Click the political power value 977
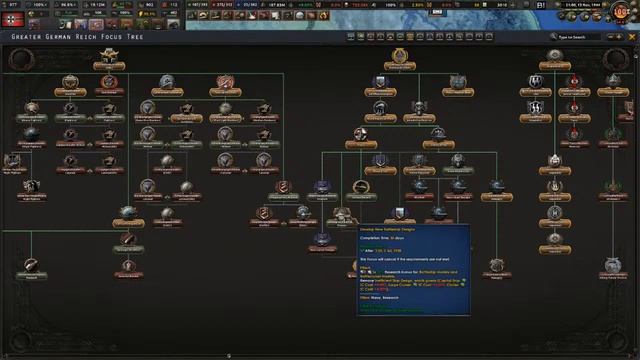Screen dimensions: 640x360 [13, 5]
